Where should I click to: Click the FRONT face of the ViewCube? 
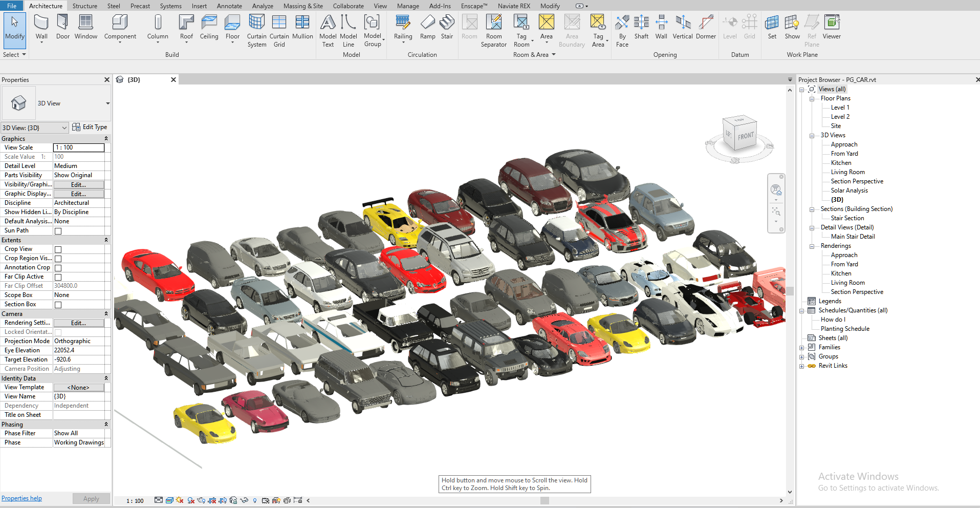(x=746, y=136)
